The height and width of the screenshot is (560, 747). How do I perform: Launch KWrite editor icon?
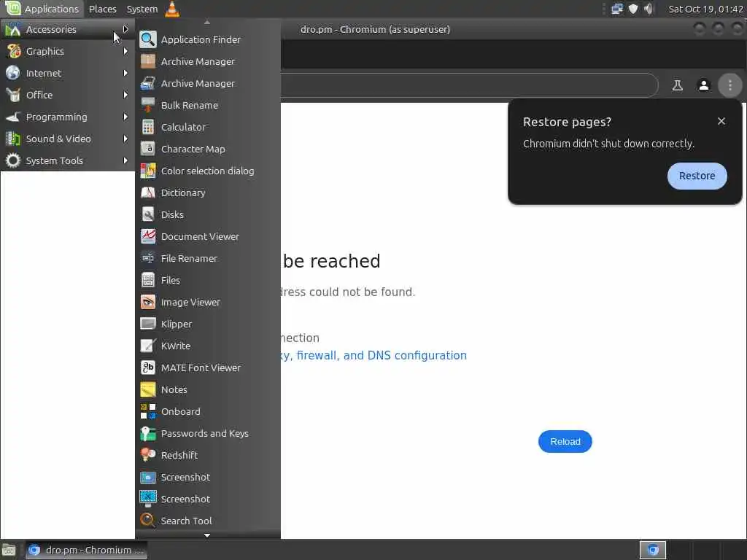147,346
